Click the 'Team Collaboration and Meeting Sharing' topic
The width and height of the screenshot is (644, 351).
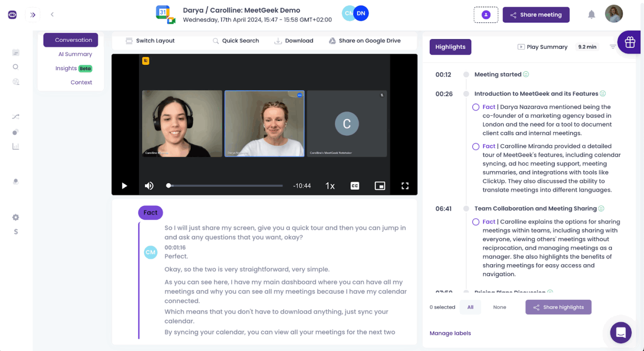(x=535, y=209)
